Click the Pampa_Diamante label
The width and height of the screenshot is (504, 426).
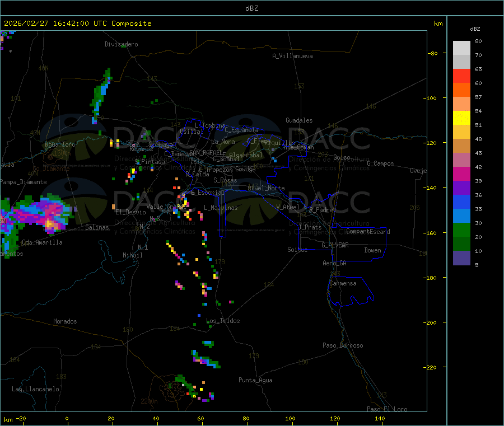tap(23, 182)
